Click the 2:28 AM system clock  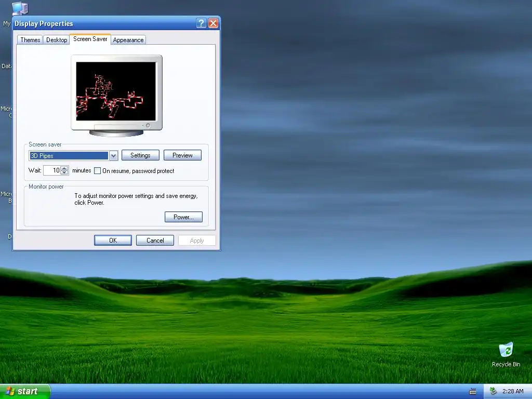[513, 391]
